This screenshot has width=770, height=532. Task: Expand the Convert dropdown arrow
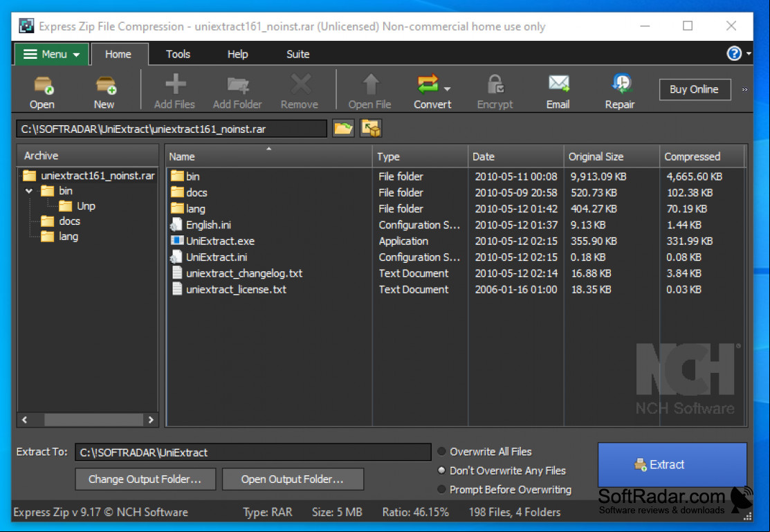coord(447,89)
